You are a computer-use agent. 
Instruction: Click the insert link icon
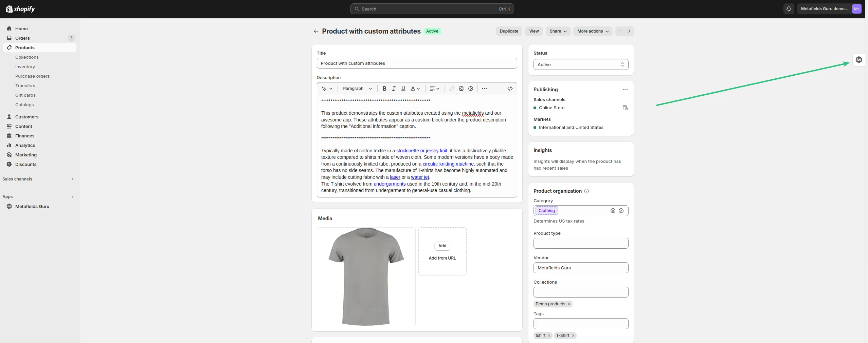tap(451, 89)
